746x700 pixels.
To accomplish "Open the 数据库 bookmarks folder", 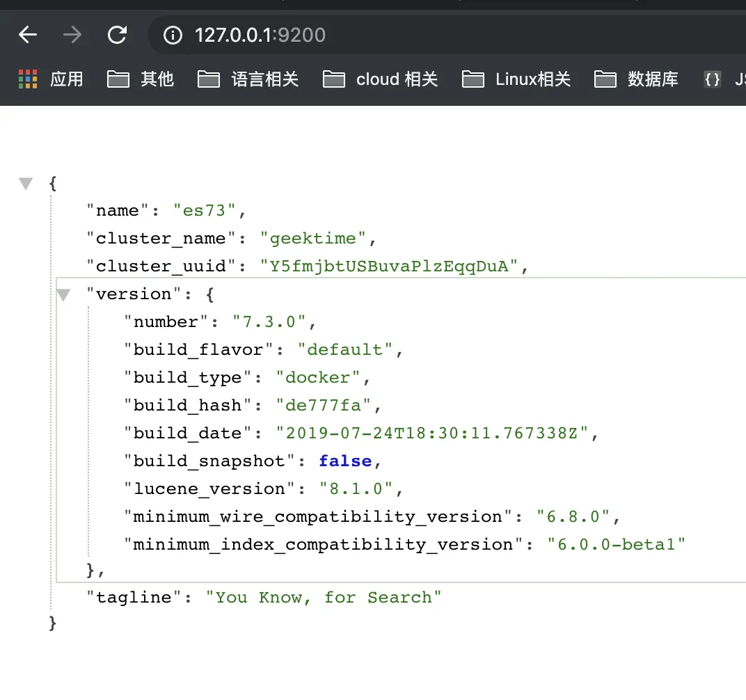I will click(x=636, y=79).
